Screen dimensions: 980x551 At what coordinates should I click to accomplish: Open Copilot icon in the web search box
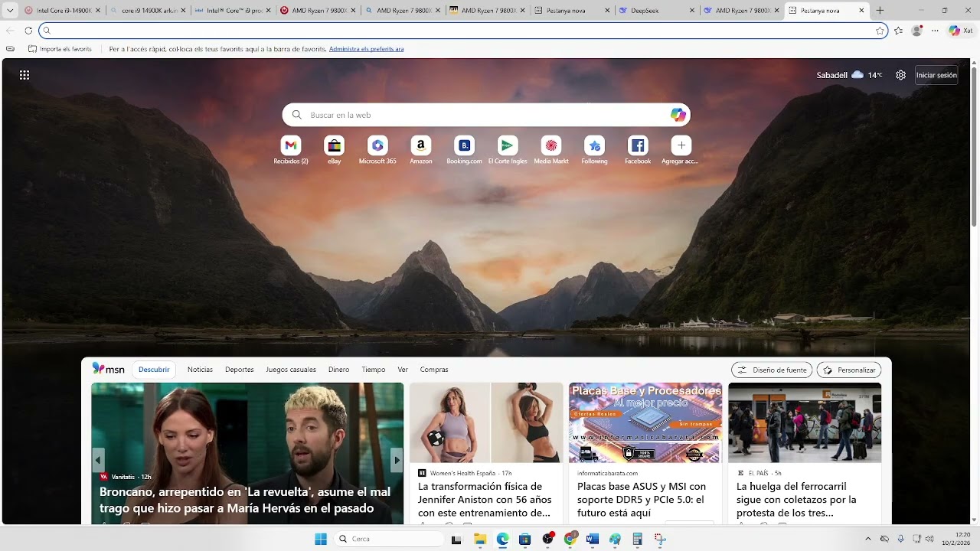point(678,115)
